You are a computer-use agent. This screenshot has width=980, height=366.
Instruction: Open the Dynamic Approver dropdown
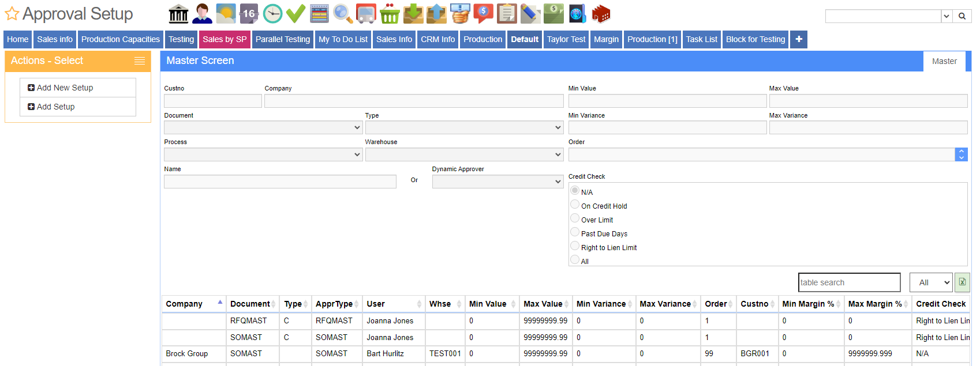point(498,182)
